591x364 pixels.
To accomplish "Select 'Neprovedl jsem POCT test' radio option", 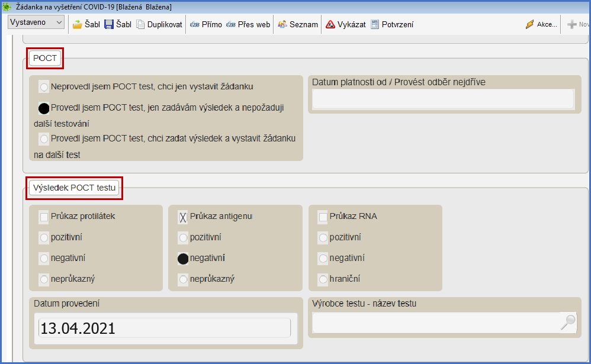I will click(44, 87).
